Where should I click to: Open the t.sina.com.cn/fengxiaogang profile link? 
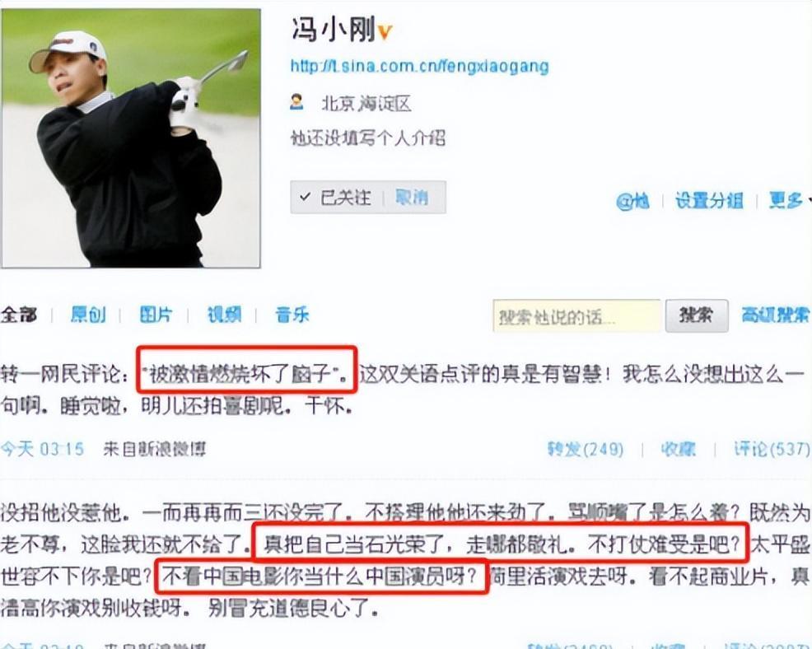click(419, 66)
